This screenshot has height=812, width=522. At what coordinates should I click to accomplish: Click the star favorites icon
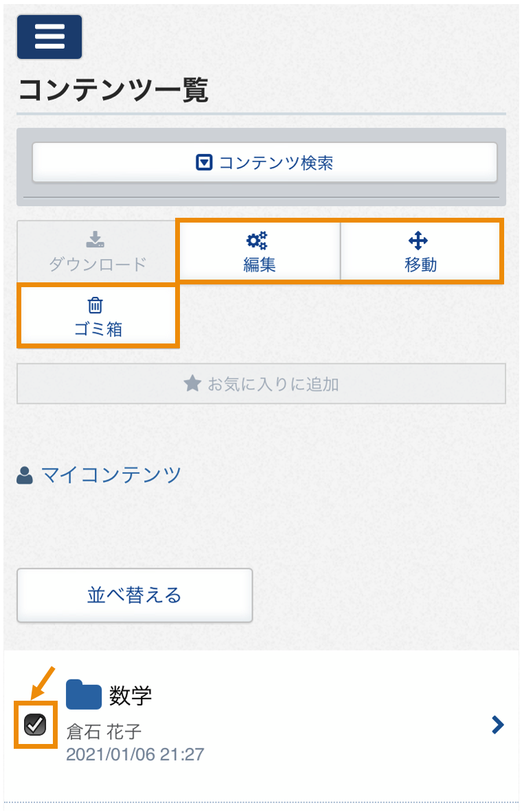(192, 384)
